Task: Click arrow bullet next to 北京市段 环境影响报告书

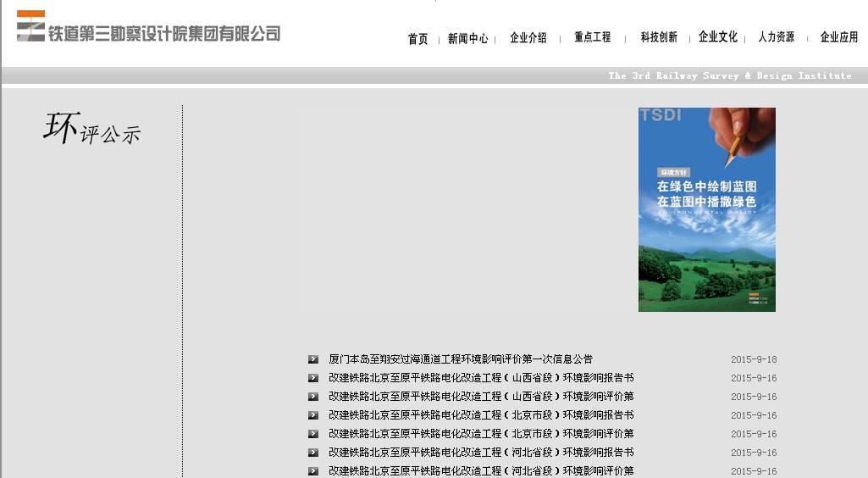Action: [313, 415]
